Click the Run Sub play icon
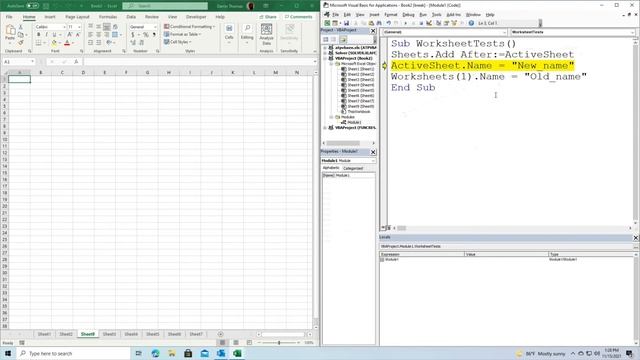Image resolution: width=640 pixels, height=360 pixels. pyautogui.click(x=405, y=23)
